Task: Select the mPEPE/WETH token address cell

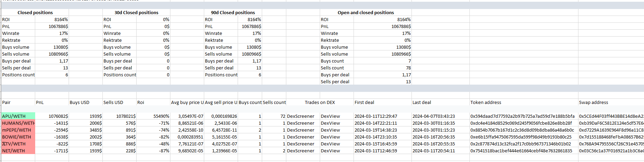Action: (522, 130)
